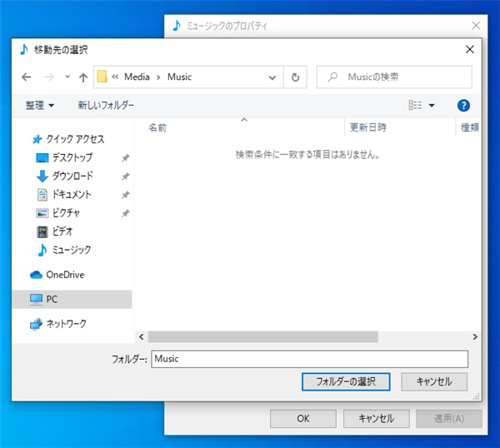The width and height of the screenshot is (500, 448).
Task: Click the horizontal scrollbar left arrow
Action: 142,336
